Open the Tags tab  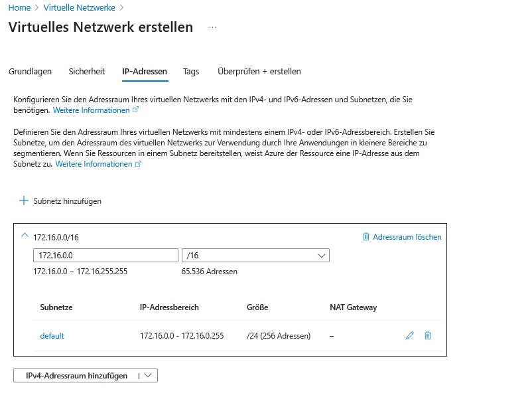191,72
